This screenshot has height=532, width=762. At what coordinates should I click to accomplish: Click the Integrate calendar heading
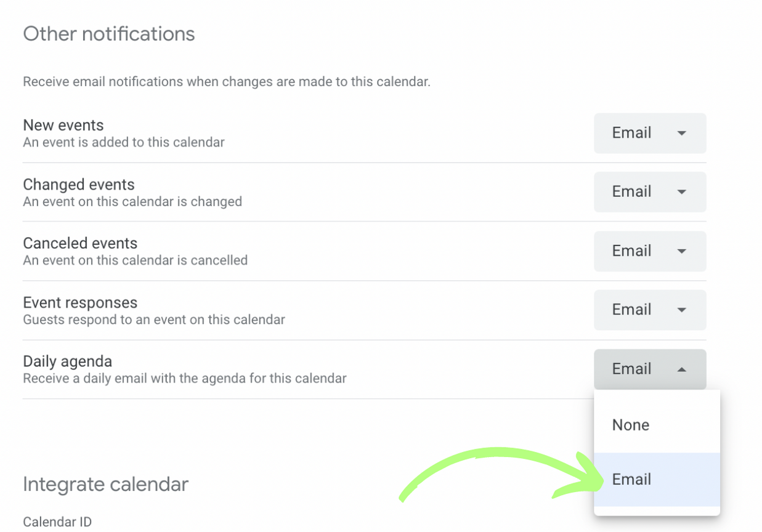105,485
